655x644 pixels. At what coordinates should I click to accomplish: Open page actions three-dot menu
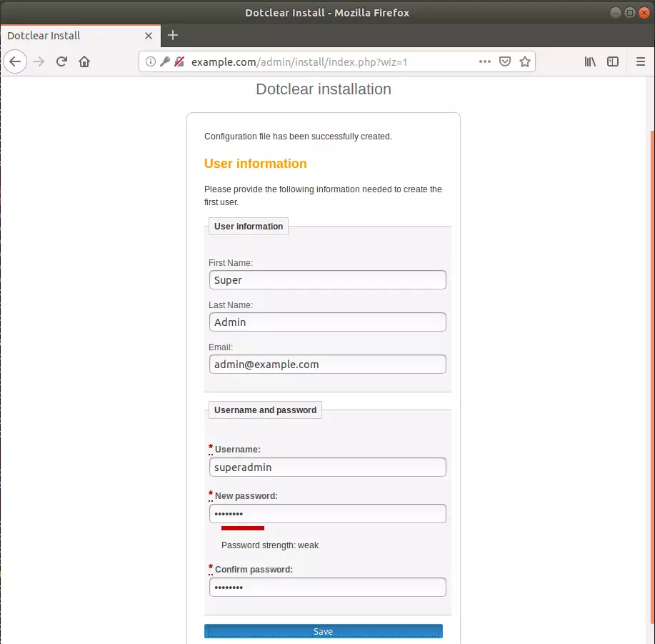click(484, 62)
